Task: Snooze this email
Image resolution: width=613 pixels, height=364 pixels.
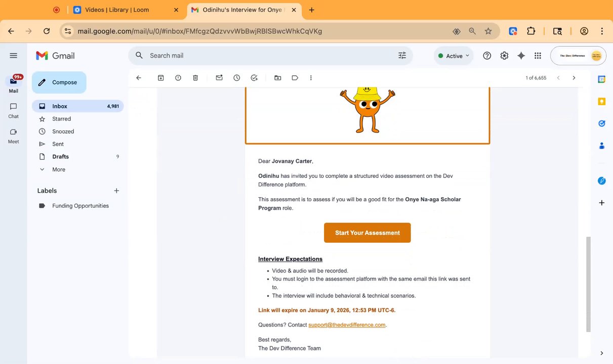Action: pos(236,78)
